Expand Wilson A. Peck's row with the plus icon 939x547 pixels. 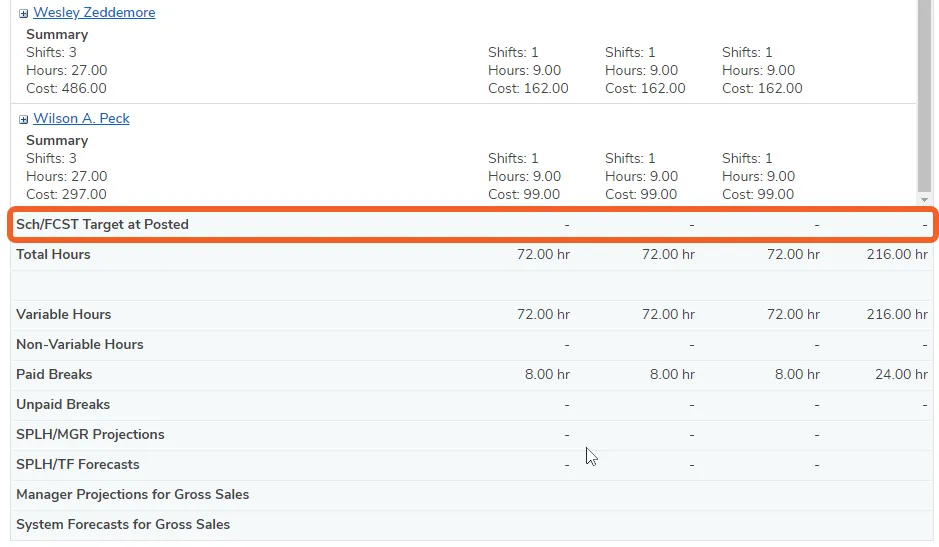pyautogui.click(x=23, y=119)
